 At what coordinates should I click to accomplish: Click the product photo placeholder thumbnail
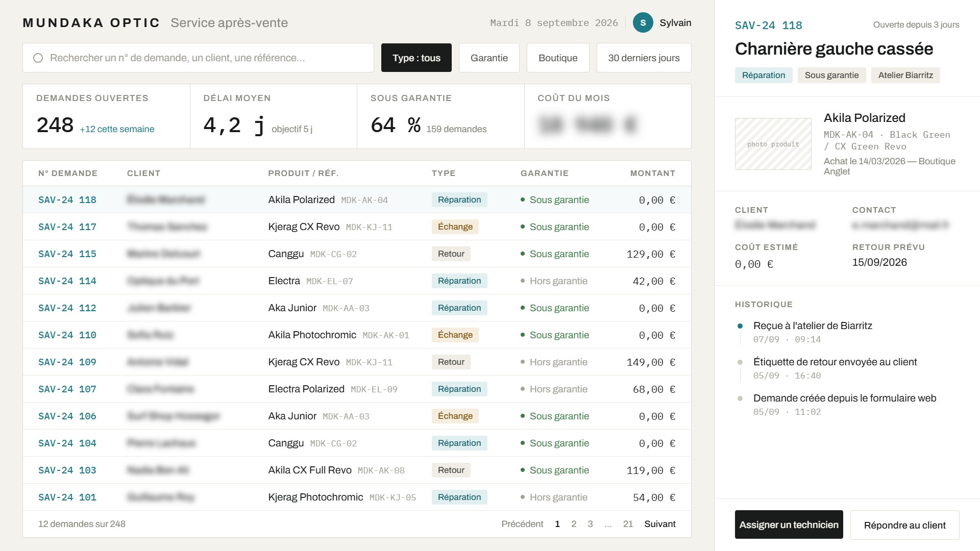coord(773,144)
